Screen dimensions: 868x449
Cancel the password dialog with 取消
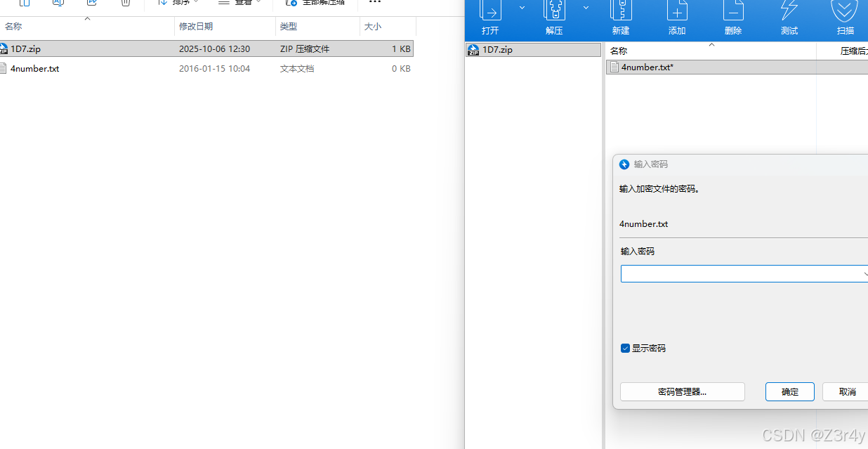(846, 391)
